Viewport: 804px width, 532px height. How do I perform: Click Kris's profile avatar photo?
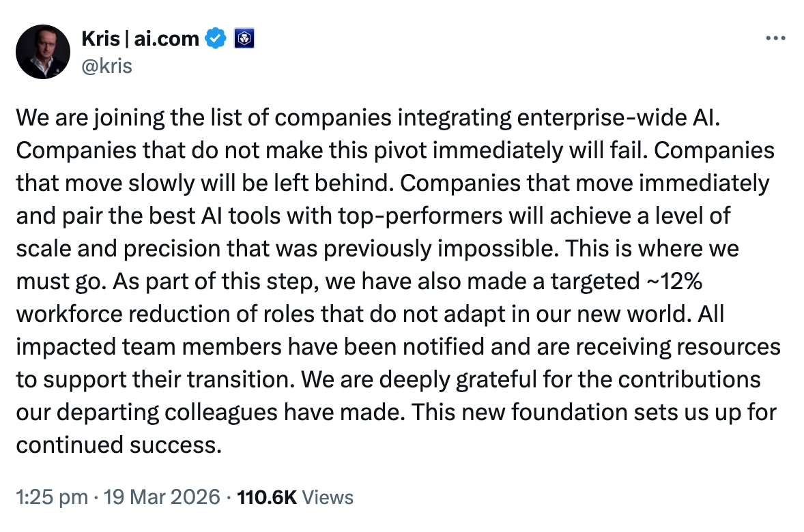point(43,52)
